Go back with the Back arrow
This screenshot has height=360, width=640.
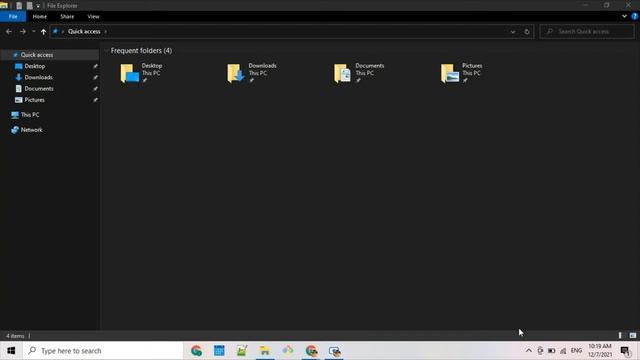9,31
